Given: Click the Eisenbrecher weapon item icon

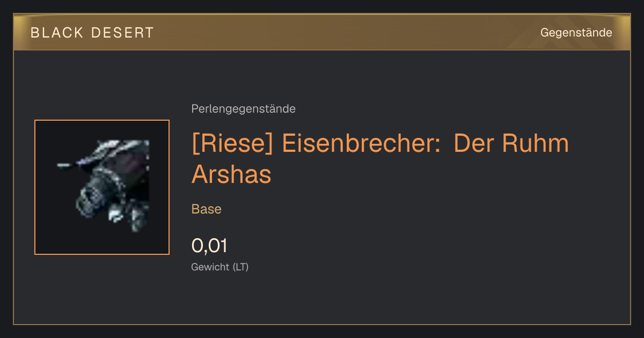Looking at the screenshot, I should pyautogui.click(x=102, y=187).
